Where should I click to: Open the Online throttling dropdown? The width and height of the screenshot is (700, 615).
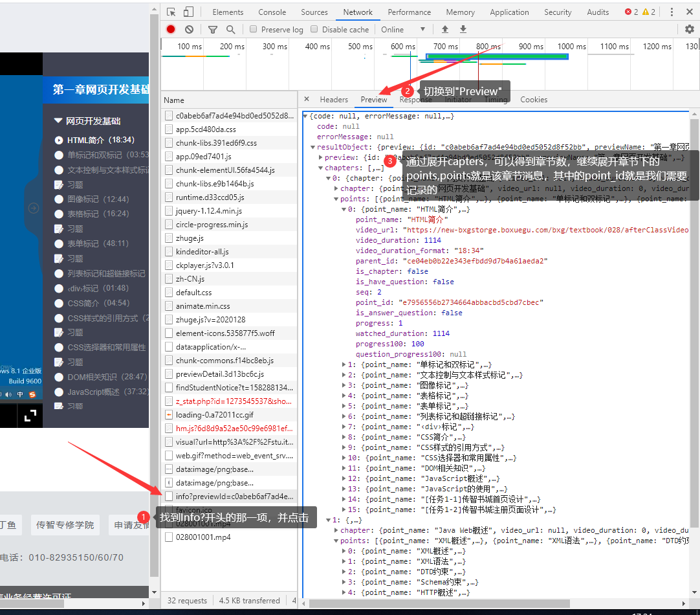403,29
